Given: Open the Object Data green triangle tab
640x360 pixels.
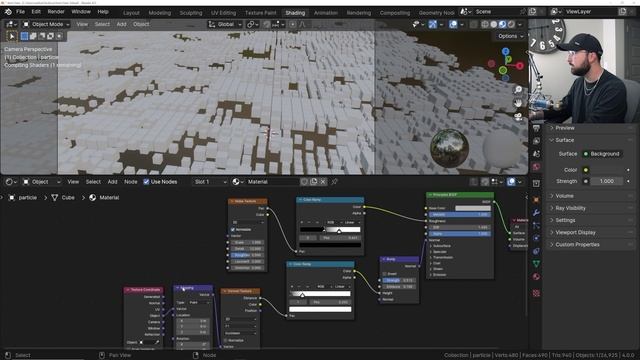Looking at the screenshot, I should pyautogui.click(x=536, y=264).
